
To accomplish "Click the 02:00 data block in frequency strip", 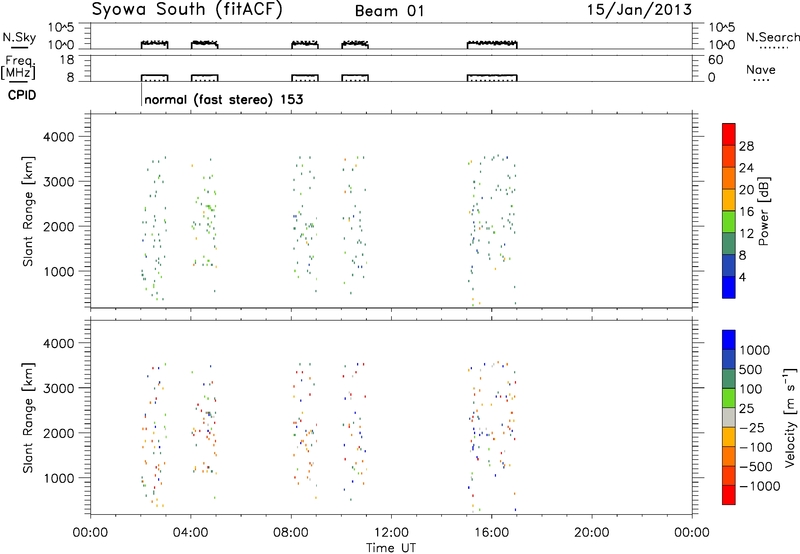I will [155, 78].
